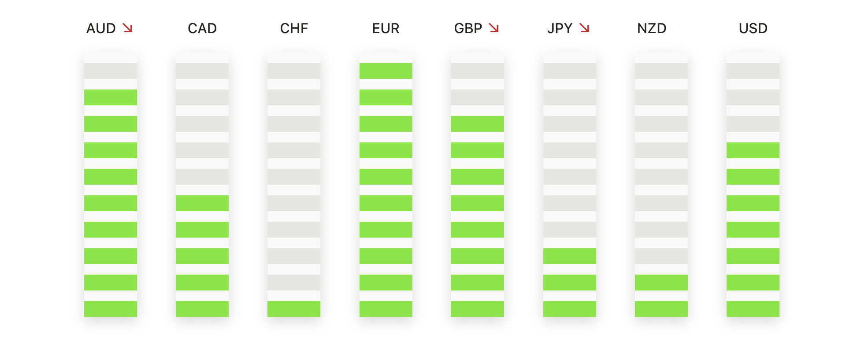Open the EUR currency label
The image size is (868, 350).
tap(386, 29)
